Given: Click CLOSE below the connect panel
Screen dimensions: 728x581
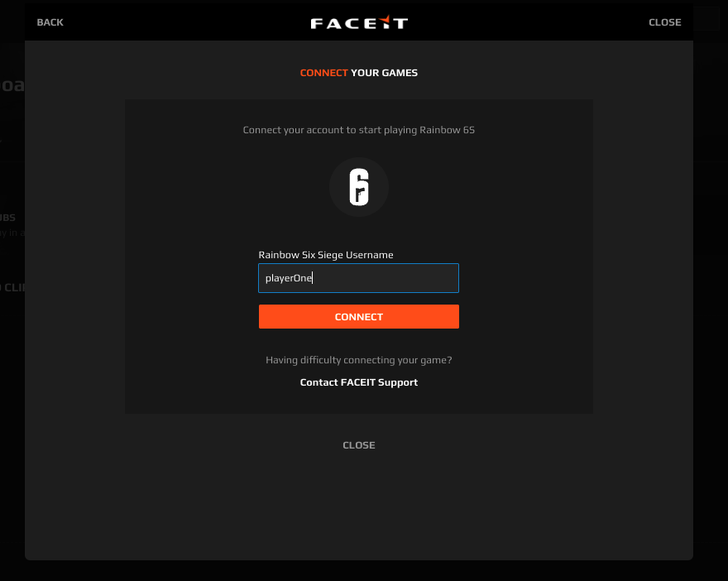Looking at the screenshot, I should coord(359,444).
